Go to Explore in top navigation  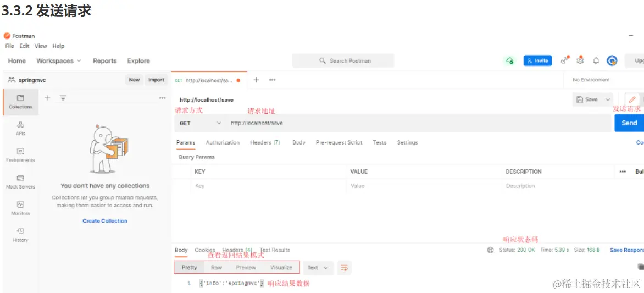[138, 61]
